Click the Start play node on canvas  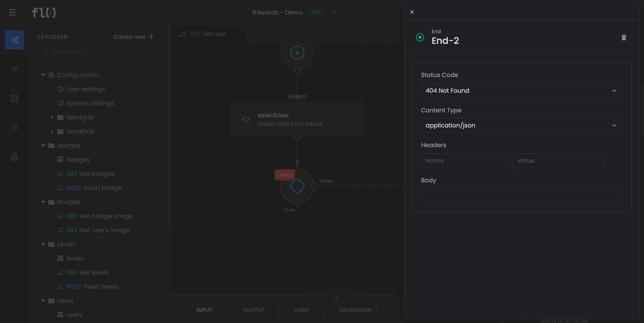coord(297,53)
